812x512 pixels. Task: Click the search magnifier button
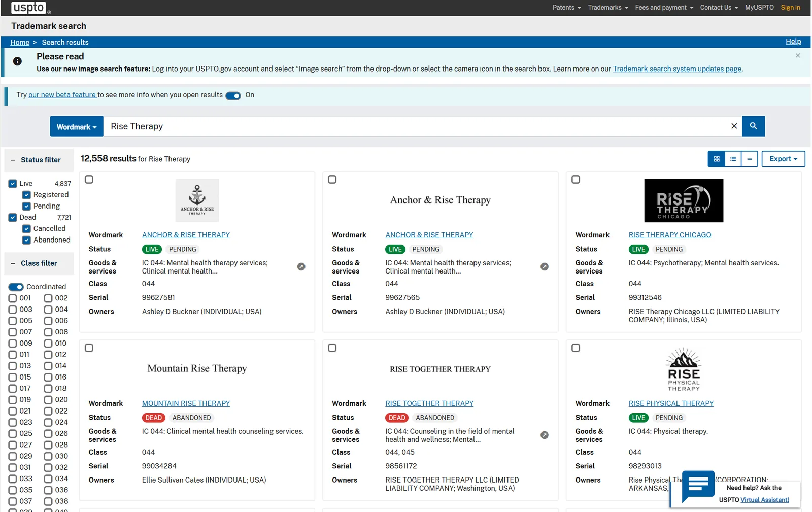(x=753, y=126)
